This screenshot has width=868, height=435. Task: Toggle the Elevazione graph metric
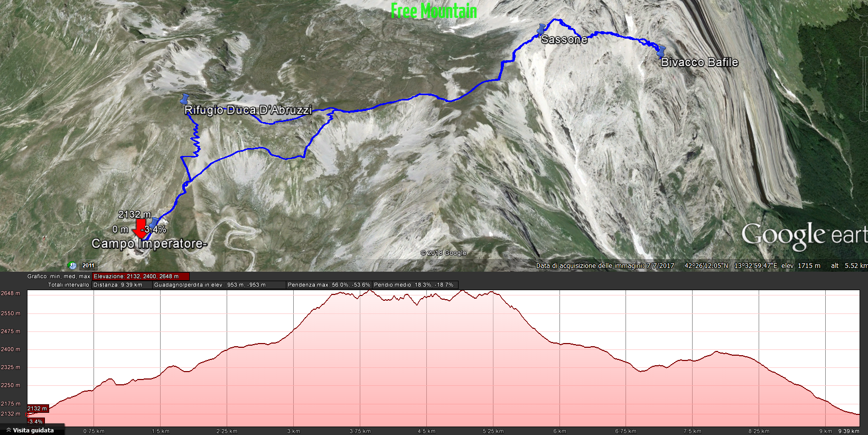point(141,276)
